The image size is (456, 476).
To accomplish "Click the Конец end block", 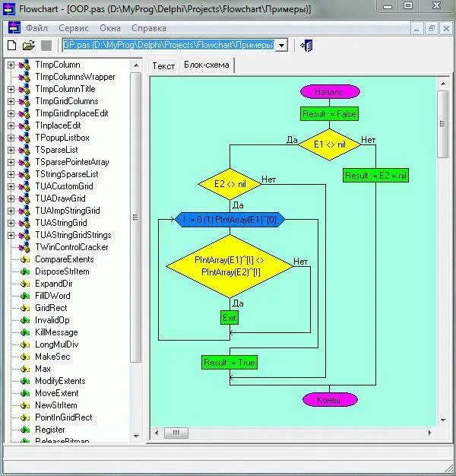I will (330, 399).
